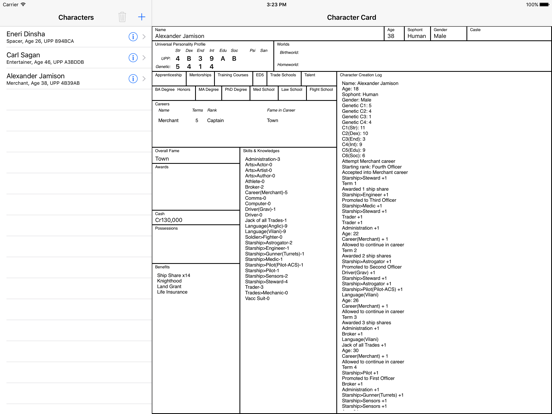This screenshot has width=552, height=414.
Task: Click the Cash value Cr130,000
Action: [x=169, y=220]
